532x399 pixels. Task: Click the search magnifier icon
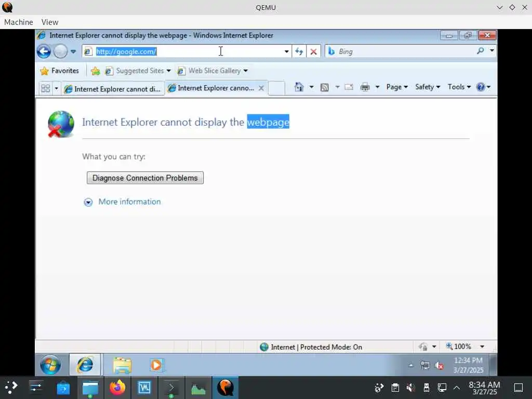click(x=481, y=51)
